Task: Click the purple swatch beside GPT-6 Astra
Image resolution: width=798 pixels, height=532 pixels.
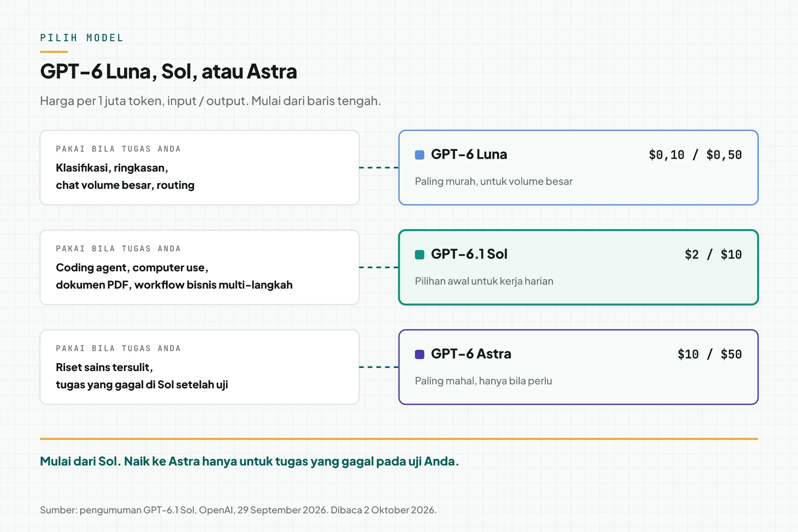Action: [419, 354]
